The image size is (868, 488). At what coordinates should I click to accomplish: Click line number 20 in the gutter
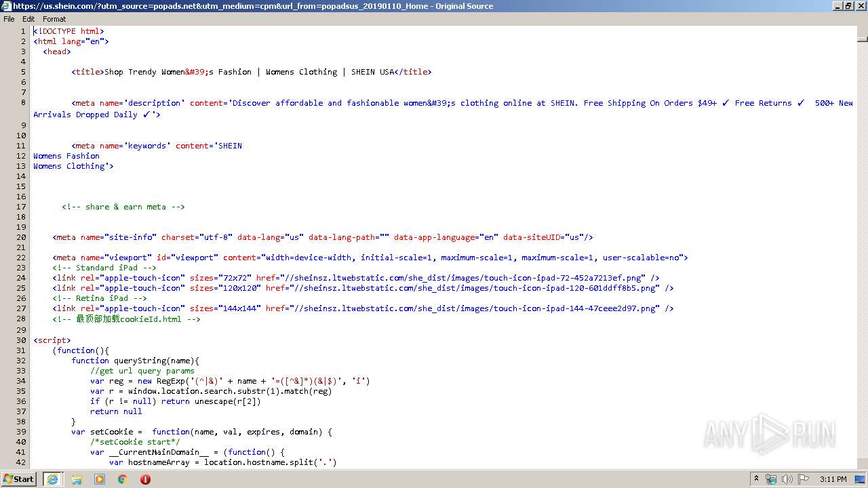point(21,237)
